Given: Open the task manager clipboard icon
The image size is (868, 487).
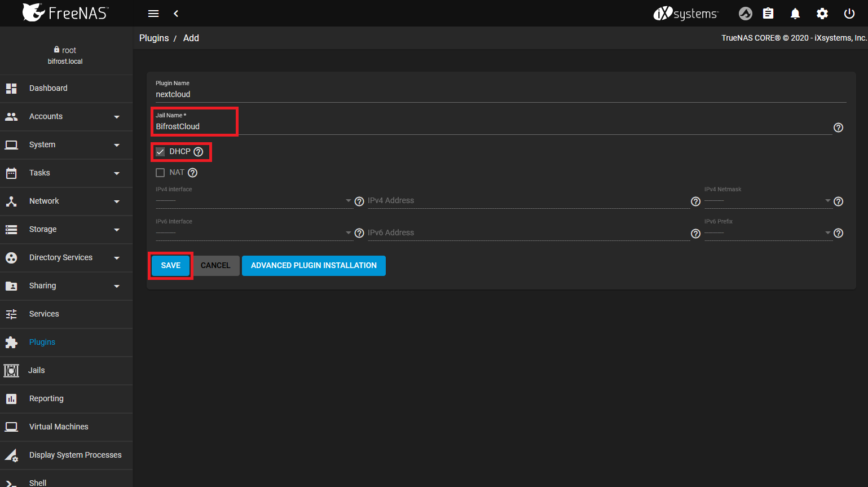Looking at the screenshot, I should [768, 14].
